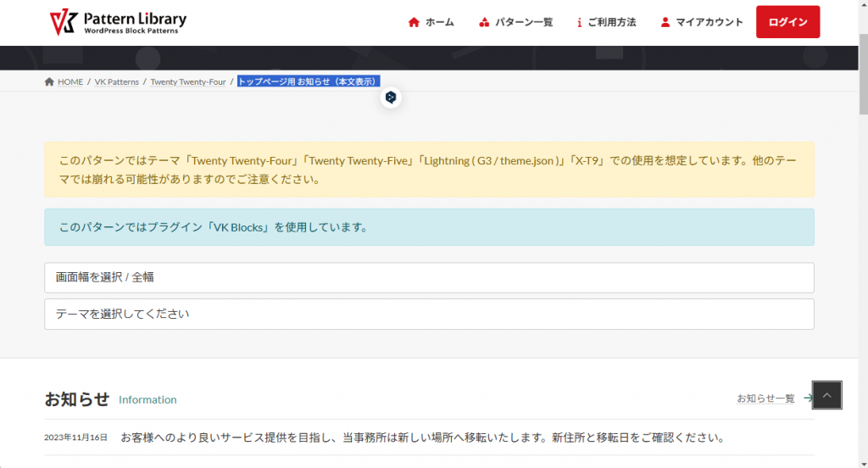
Task: Open the 2023年11月16日 office relocation notice
Action: (422, 437)
